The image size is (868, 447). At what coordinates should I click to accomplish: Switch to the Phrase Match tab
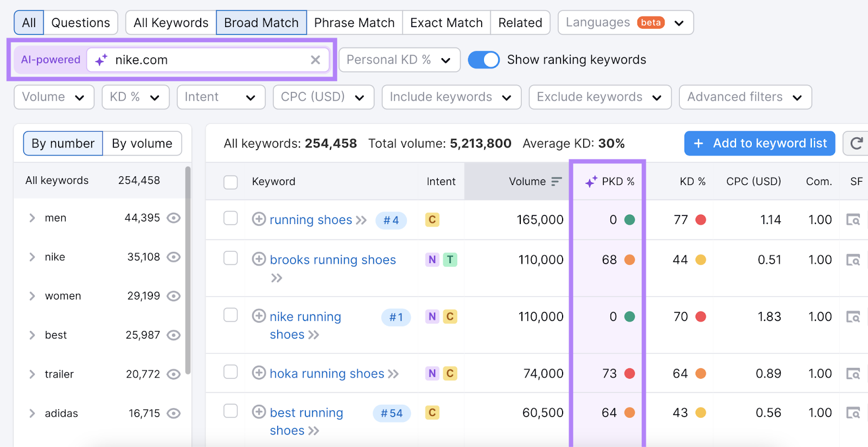tap(354, 23)
